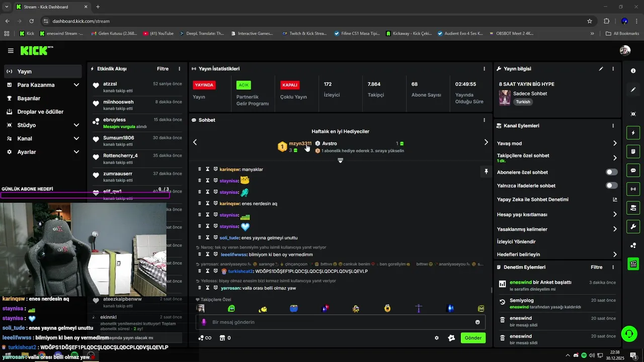The height and width of the screenshot is (362, 644).
Task: Delete karinqsw's 'manyaklar' message
Action: (200, 169)
